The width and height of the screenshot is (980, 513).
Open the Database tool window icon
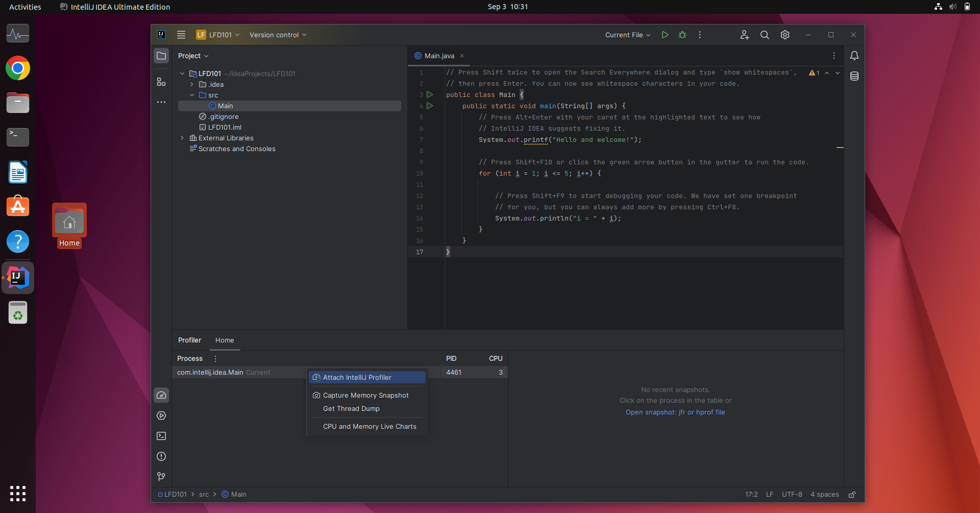(854, 76)
